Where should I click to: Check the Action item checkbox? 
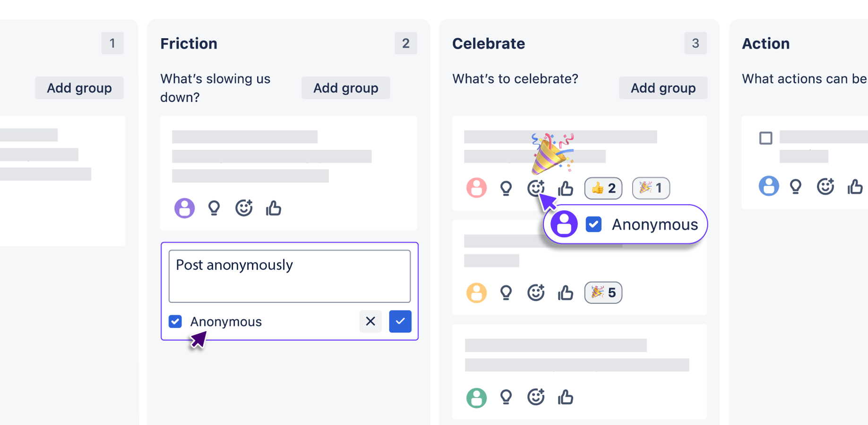tap(765, 138)
